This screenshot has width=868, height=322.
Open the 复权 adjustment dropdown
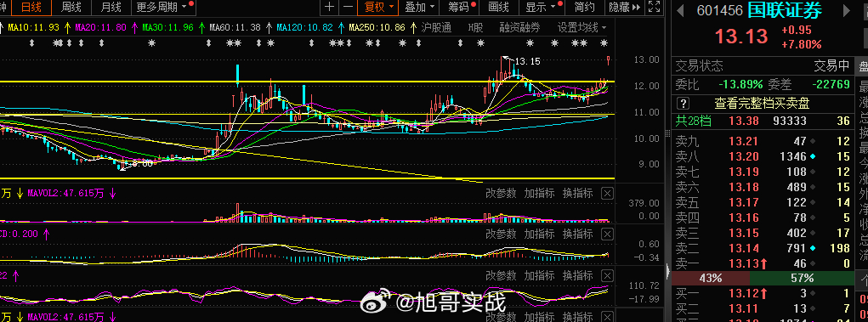pyautogui.click(x=378, y=7)
